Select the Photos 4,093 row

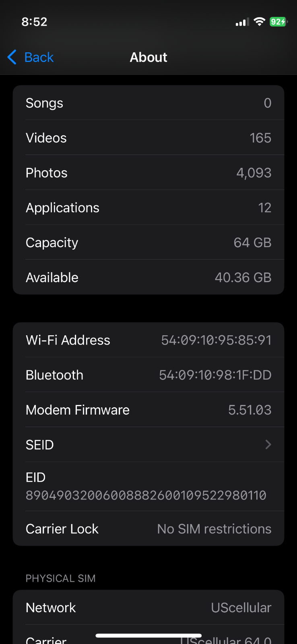(x=148, y=173)
